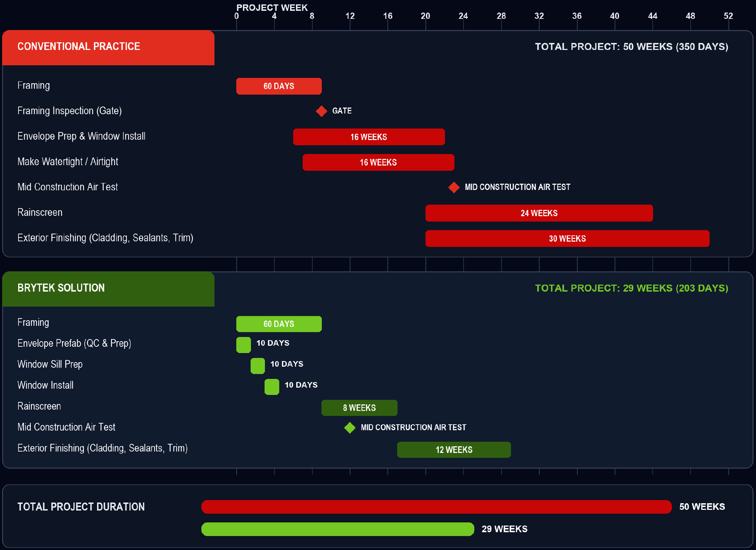Select Conventional "Exterior Finishing (Cladding, Sealants, Trim)" label
Screen dimensions: 756x550
(105, 238)
